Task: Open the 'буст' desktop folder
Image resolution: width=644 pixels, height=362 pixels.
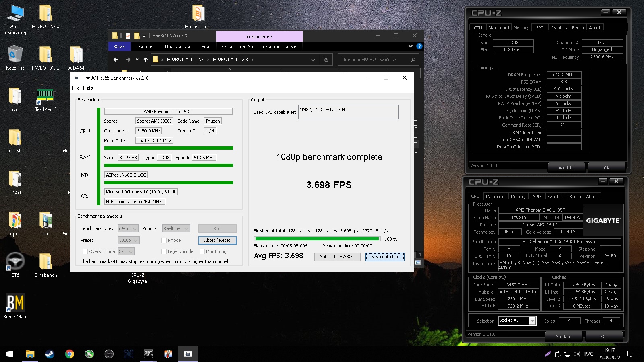Action: click(x=15, y=100)
